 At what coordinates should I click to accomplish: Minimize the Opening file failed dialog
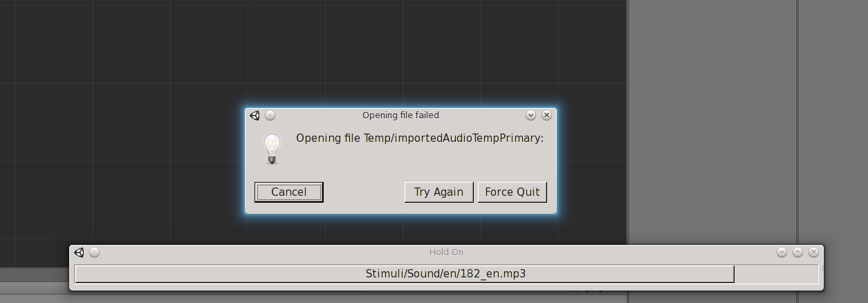(x=530, y=116)
